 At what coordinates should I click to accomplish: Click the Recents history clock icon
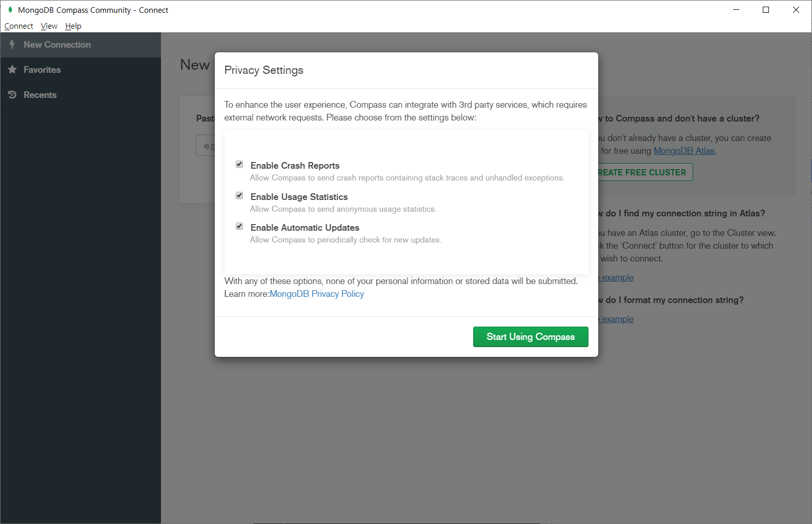(12, 94)
